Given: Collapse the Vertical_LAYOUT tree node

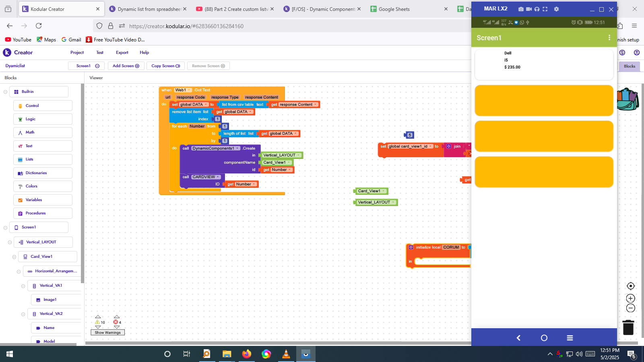Looking at the screenshot, I should click(10, 243).
